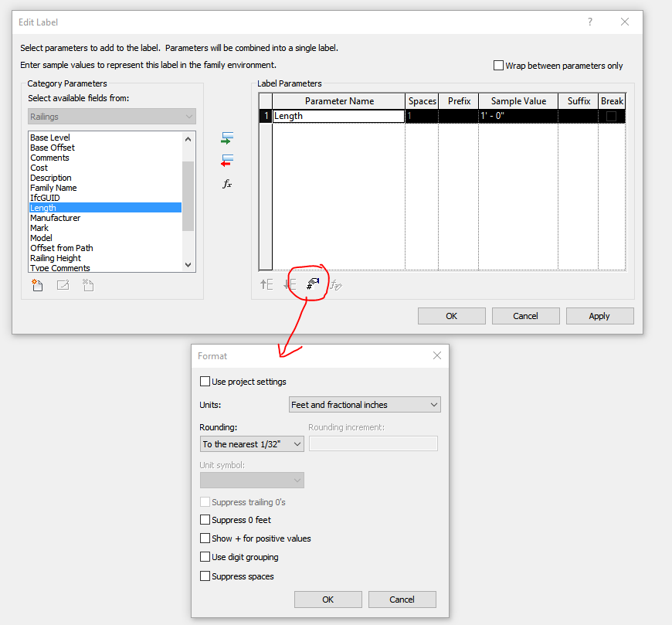Add selected parameter to label (green arrow icon)
The width and height of the screenshot is (672, 625).
[227, 138]
